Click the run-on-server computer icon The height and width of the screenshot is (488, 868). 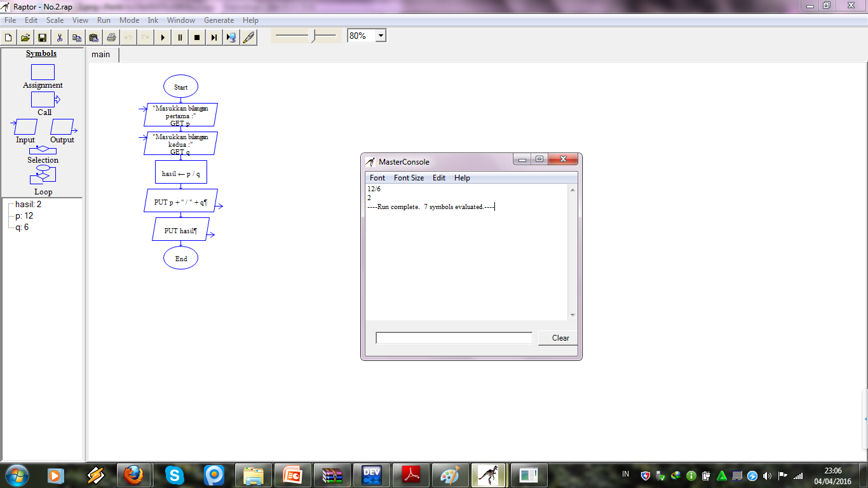click(x=231, y=37)
